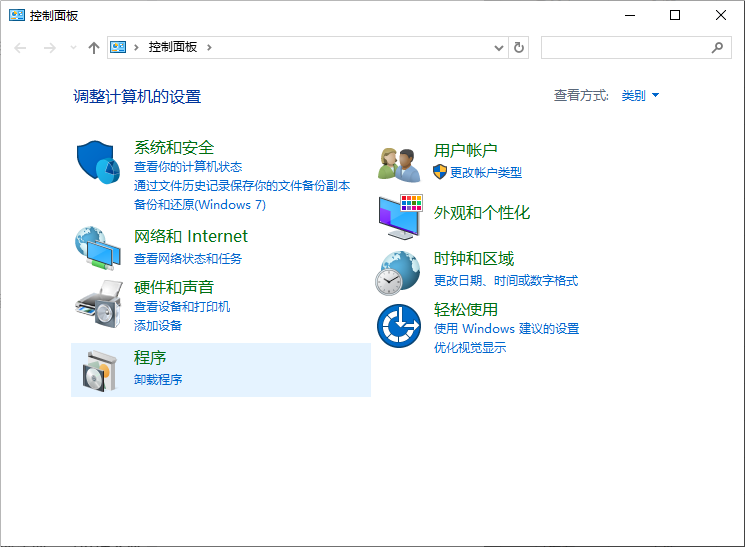Open the 用户帐户 heading
Screen dimensions: 745x547
click(x=466, y=150)
